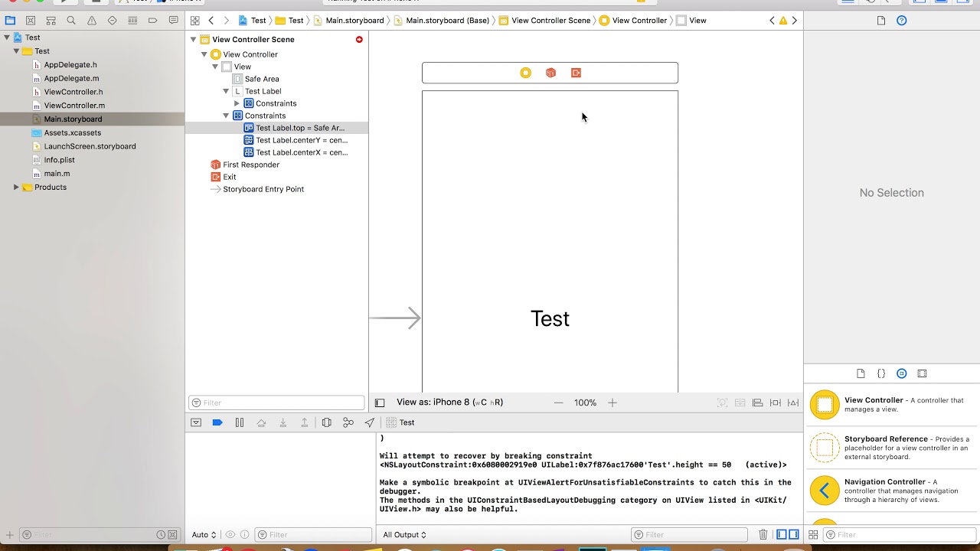Zoom in the canvas with plus button
The height and width of the screenshot is (551, 980).
coord(612,403)
